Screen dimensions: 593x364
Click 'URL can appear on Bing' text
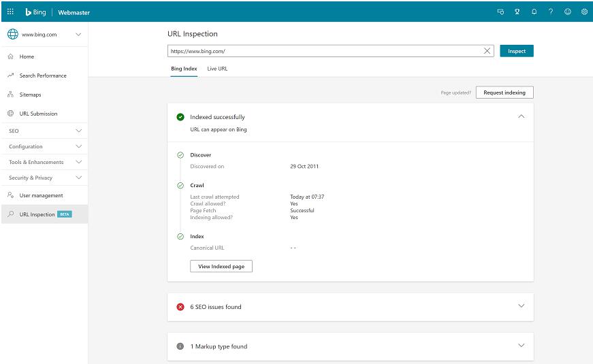pos(219,129)
